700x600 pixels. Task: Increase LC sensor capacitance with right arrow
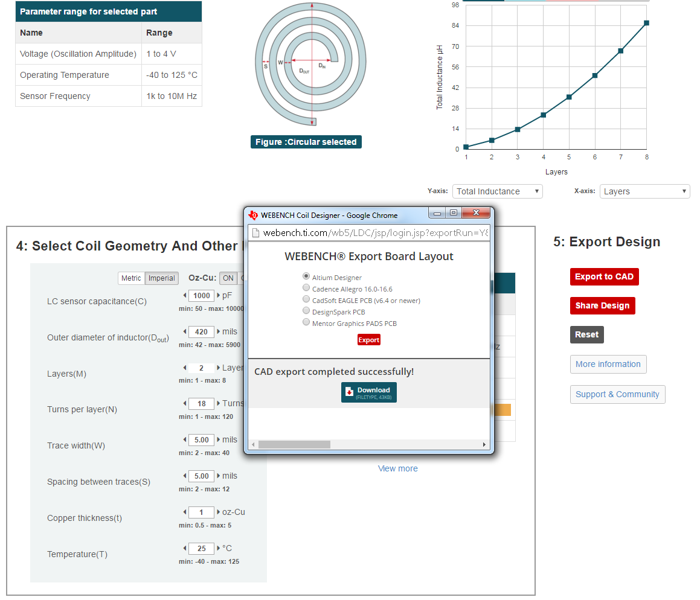point(218,295)
